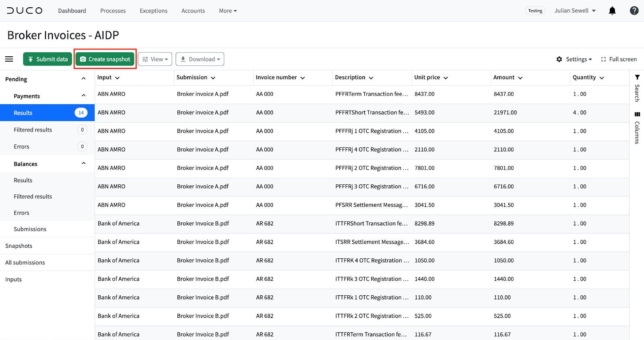
Task: Open the help question mark icon
Action: [x=634, y=11]
